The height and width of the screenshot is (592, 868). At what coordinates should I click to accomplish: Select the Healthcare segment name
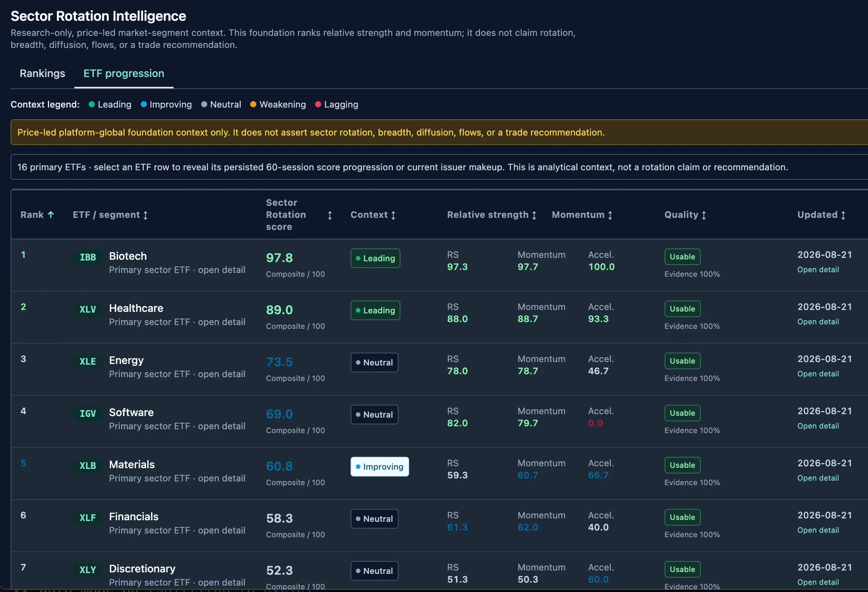tap(136, 308)
